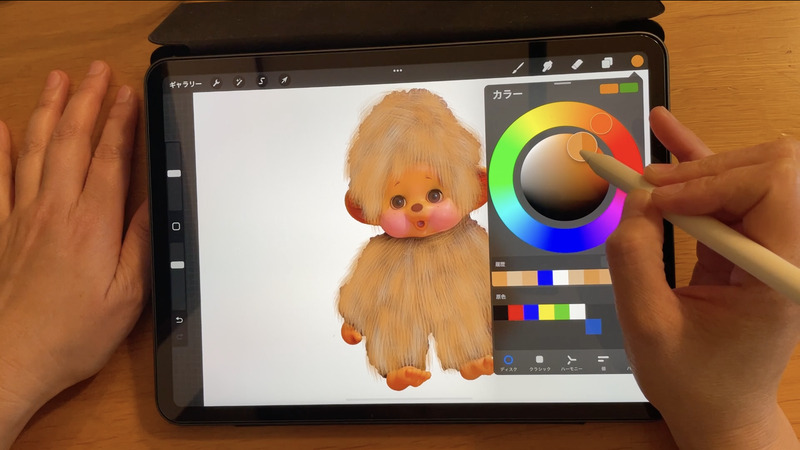This screenshot has width=800, height=450.
Task: Tap the redo arrow below undo
Action: click(180, 337)
